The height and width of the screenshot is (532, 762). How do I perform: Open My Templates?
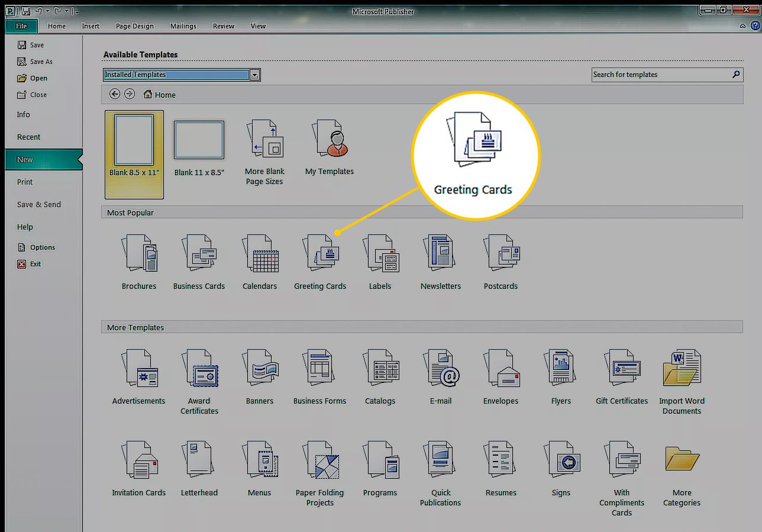coord(330,148)
